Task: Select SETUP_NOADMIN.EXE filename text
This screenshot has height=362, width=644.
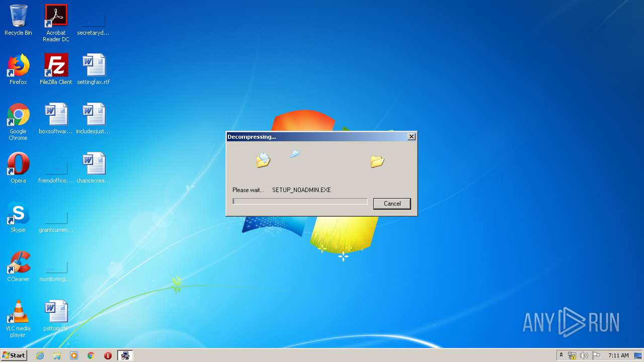Action: pos(301,190)
